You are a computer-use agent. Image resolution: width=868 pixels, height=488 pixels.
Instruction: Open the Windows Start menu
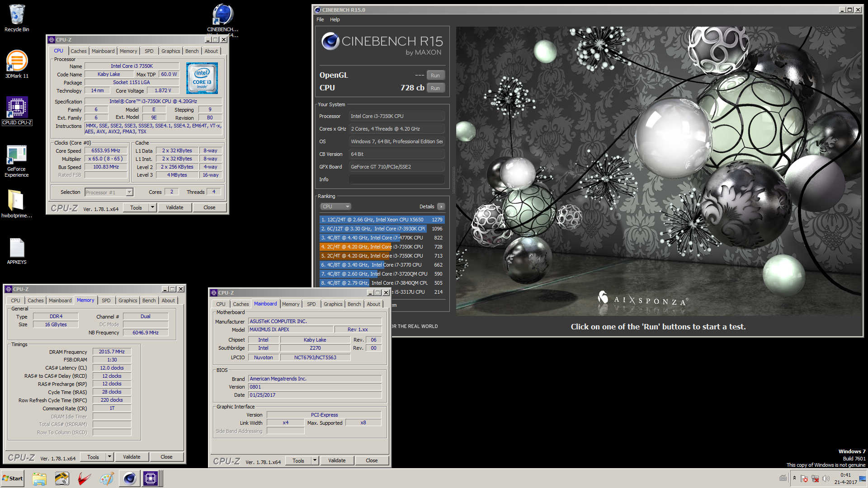13,479
